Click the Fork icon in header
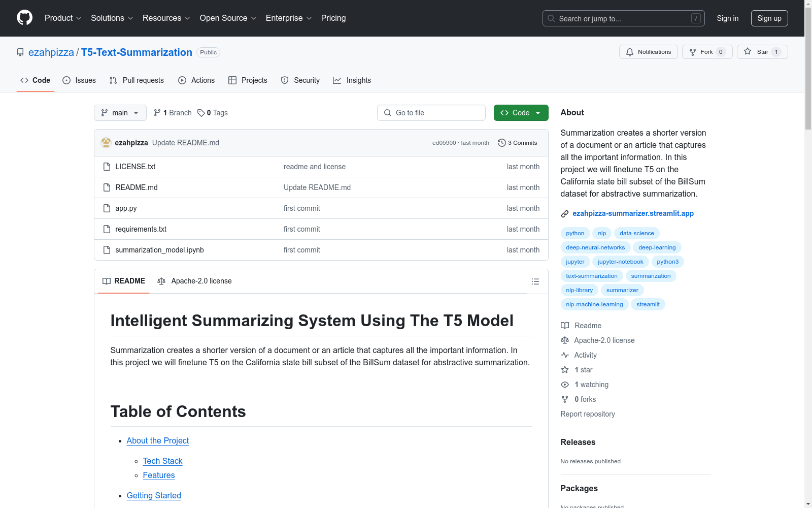 [693, 52]
